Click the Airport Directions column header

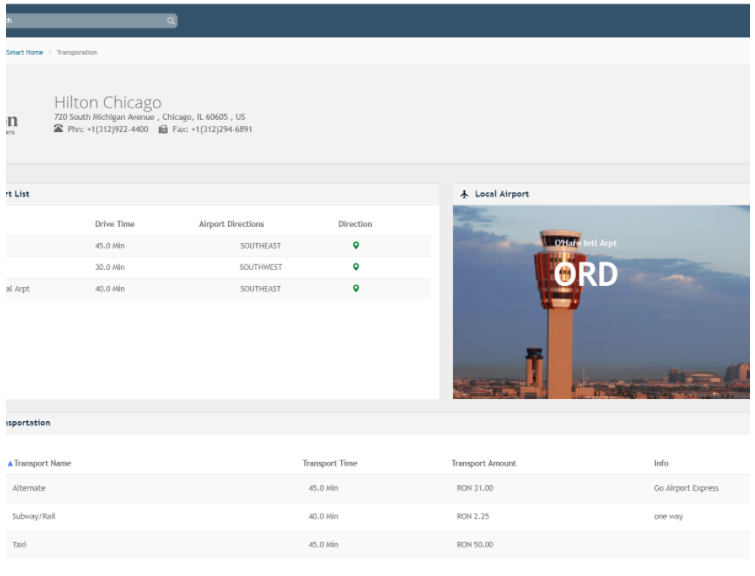(x=232, y=224)
